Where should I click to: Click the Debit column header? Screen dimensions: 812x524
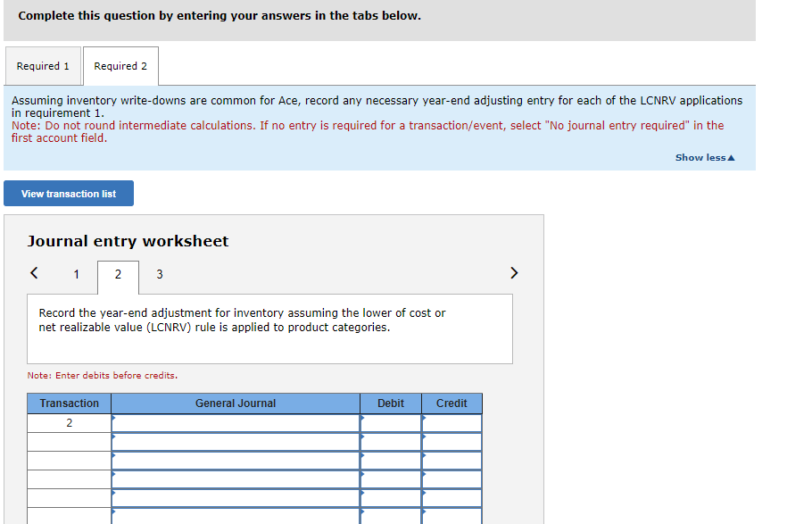click(x=391, y=403)
